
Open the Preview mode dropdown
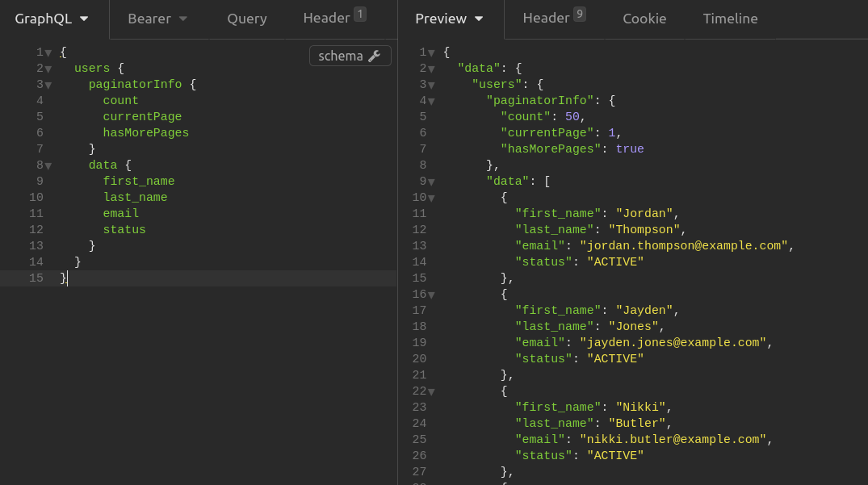449,19
